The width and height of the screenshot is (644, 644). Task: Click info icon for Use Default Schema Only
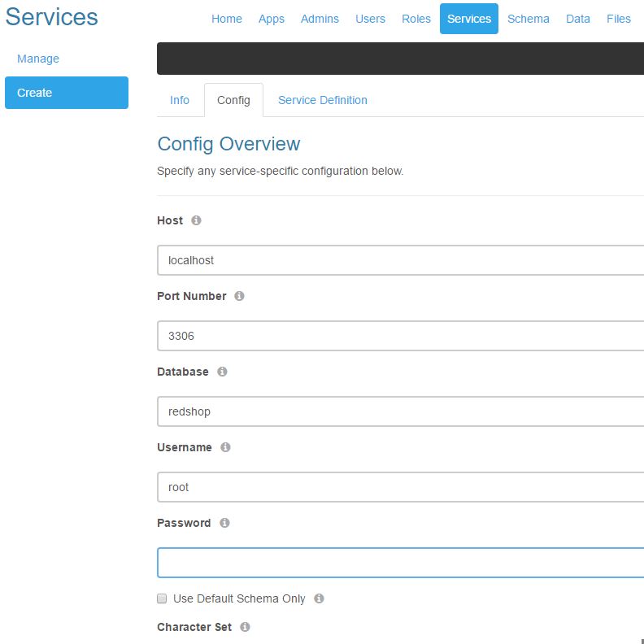tap(319, 598)
